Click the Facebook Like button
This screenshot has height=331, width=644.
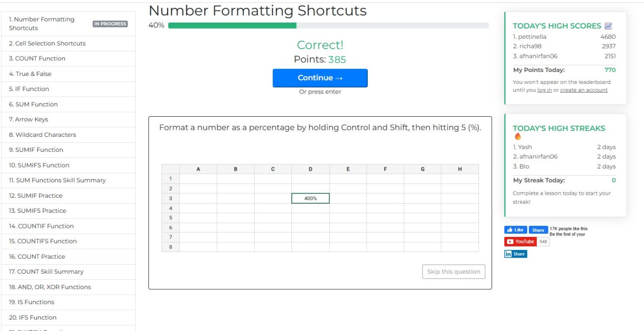[x=515, y=230]
